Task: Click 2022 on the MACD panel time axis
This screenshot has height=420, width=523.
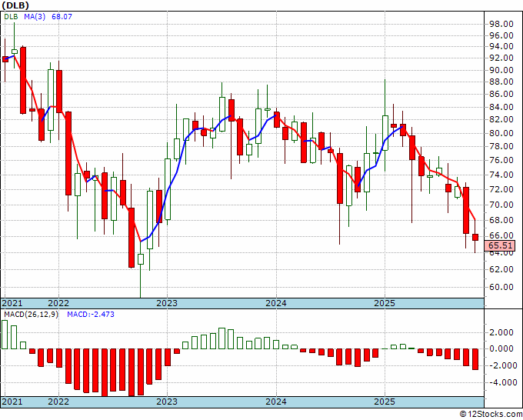Action: 58,402
